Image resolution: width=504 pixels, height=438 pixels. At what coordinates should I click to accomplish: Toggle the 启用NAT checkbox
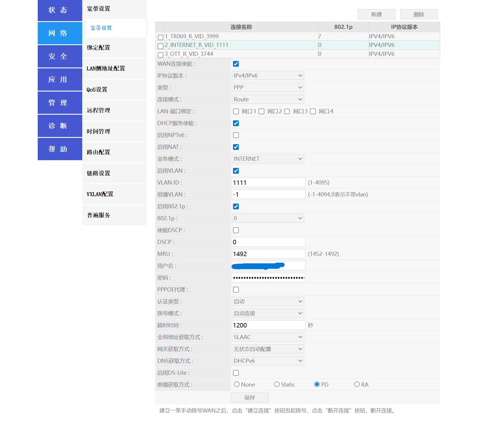point(236,147)
